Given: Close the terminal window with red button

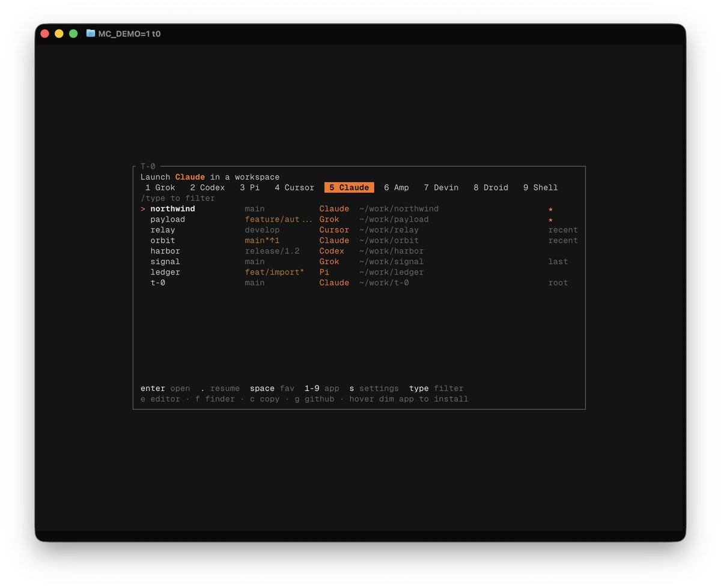Looking at the screenshot, I should pos(44,34).
